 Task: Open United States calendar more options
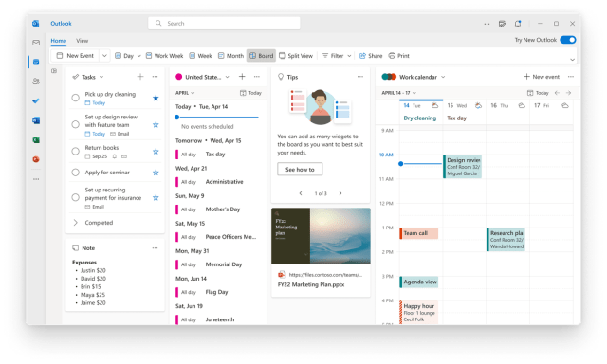click(x=257, y=77)
